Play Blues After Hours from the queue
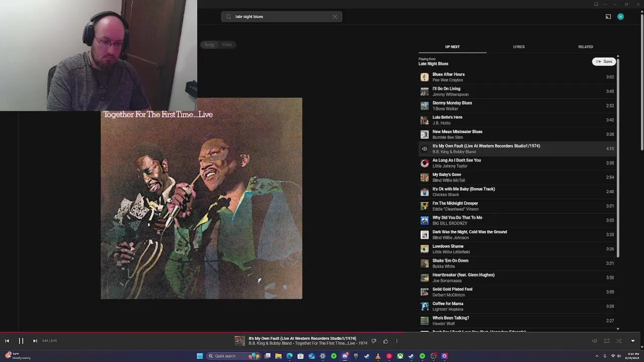The image size is (644, 362). click(x=517, y=77)
